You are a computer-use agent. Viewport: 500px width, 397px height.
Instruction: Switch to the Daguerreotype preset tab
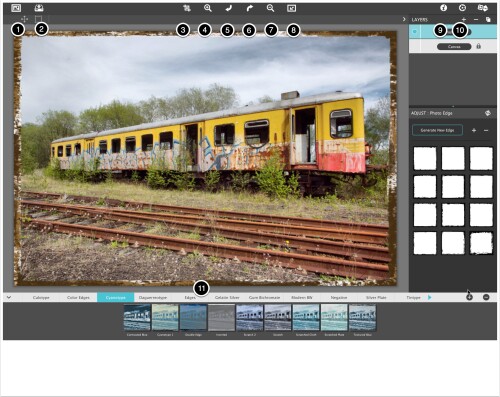click(x=153, y=297)
